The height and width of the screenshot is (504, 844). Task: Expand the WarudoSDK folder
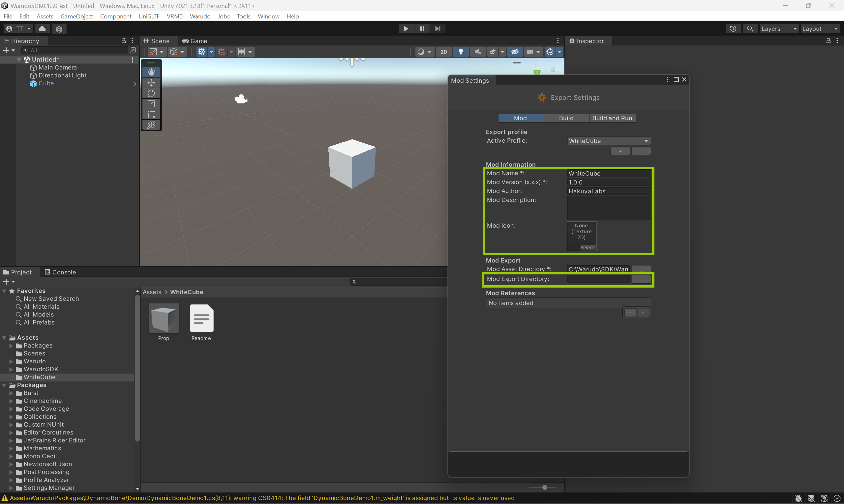(x=11, y=369)
